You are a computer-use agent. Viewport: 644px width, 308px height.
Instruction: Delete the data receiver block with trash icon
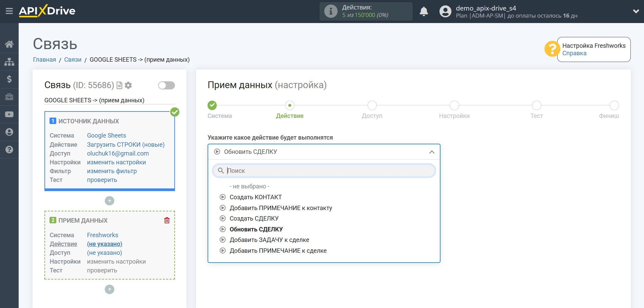(x=167, y=221)
